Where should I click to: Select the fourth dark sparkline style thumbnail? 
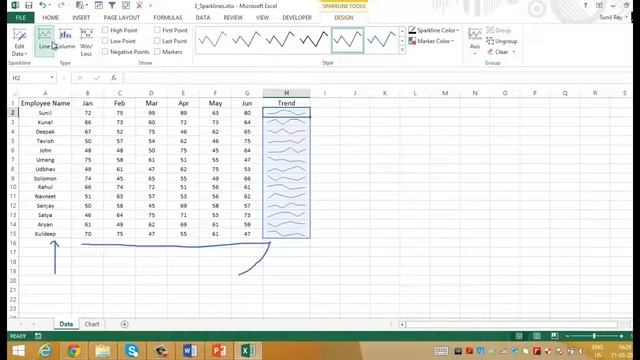click(x=313, y=40)
